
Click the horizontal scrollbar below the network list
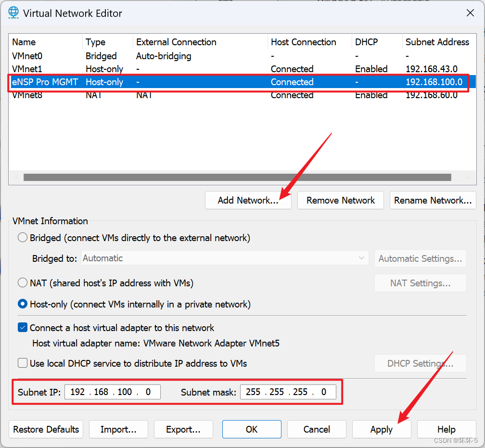click(236, 177)
